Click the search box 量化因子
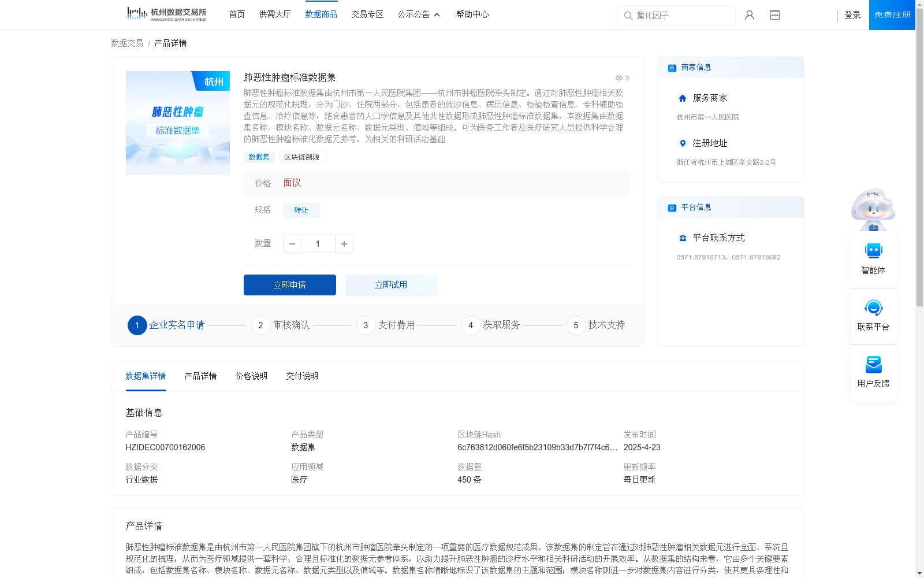 pyautogui.click(x=677, y=16)
